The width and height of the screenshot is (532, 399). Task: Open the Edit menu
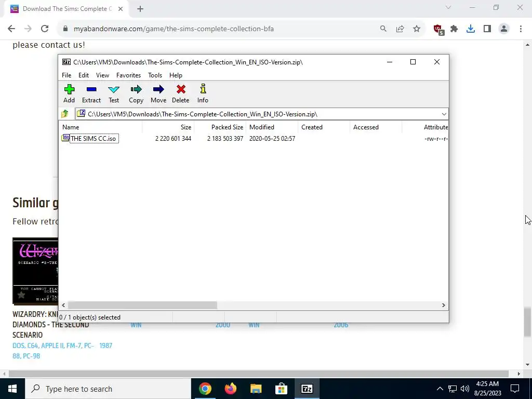pyautogui.click(x=84, y=75)
